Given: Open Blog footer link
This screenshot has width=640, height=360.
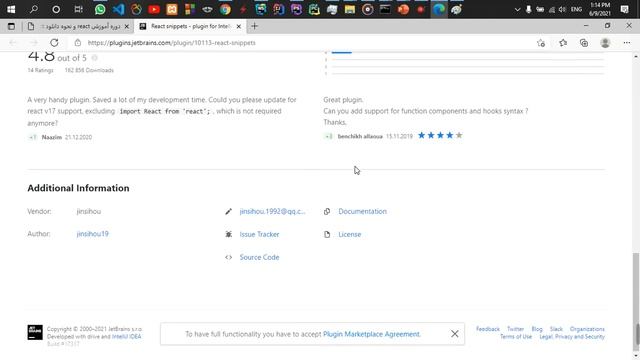Looking at the screenshot, I should 537,329.
